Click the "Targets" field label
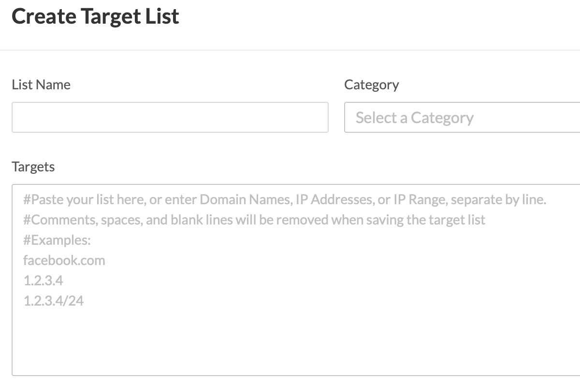Viewport: 580px width, 392px height. click(33, 167)
